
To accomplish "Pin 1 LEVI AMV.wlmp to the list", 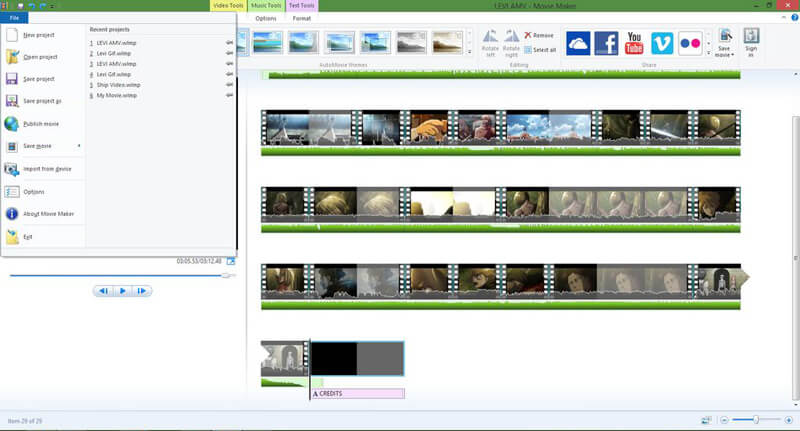I will pyautogui.click(x=229, y=43).
